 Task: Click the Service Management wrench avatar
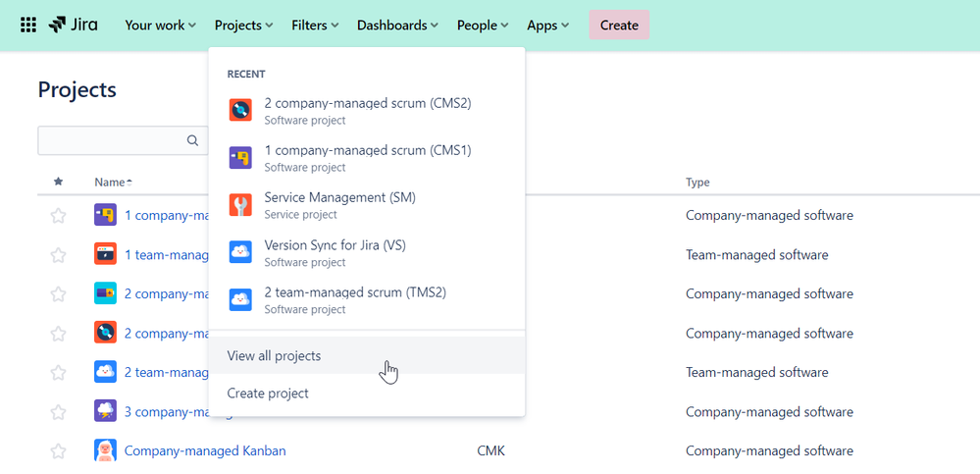tap(240, 204)
